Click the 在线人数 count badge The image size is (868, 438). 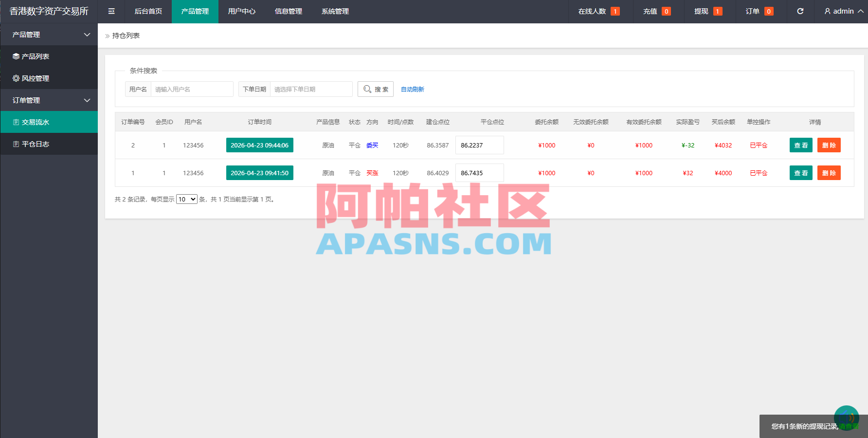coord(615,11)
